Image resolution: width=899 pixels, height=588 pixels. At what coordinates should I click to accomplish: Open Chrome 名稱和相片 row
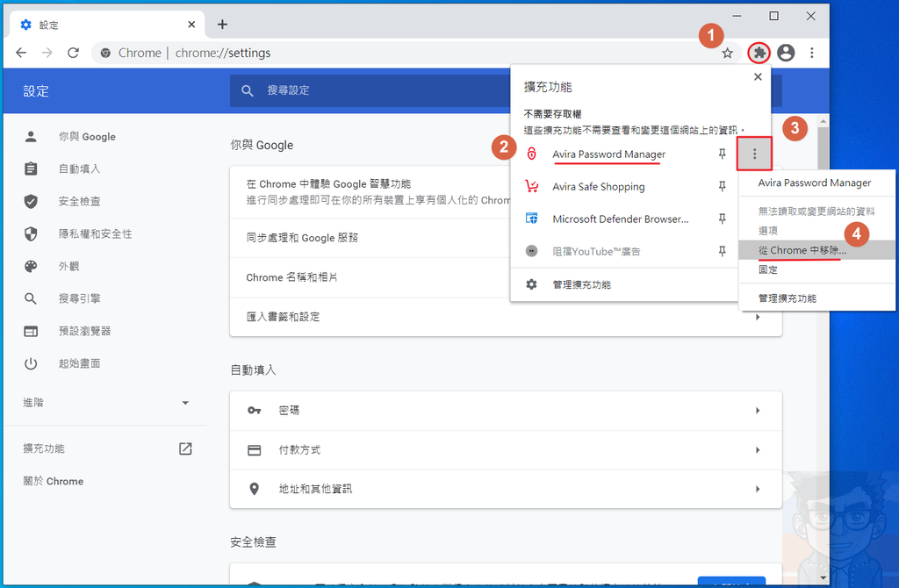point(370,277)
